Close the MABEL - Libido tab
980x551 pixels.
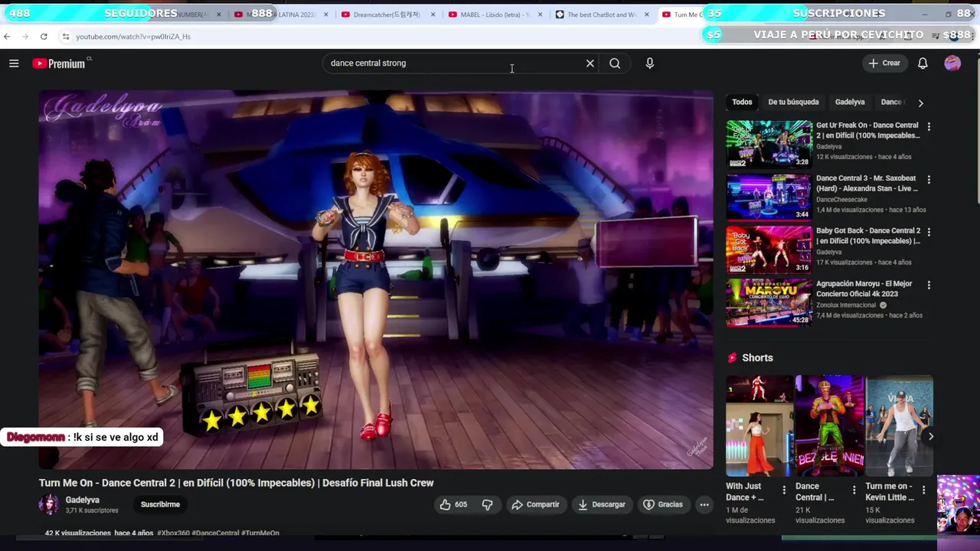541,15
